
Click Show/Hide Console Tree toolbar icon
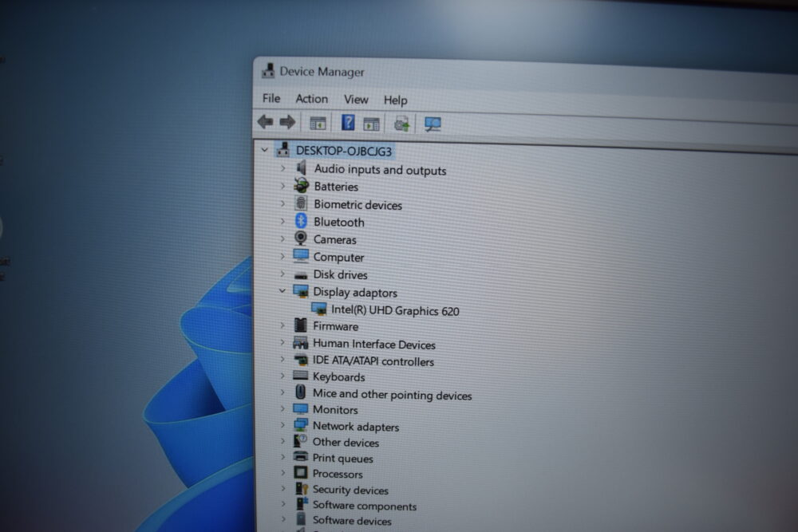318,123
